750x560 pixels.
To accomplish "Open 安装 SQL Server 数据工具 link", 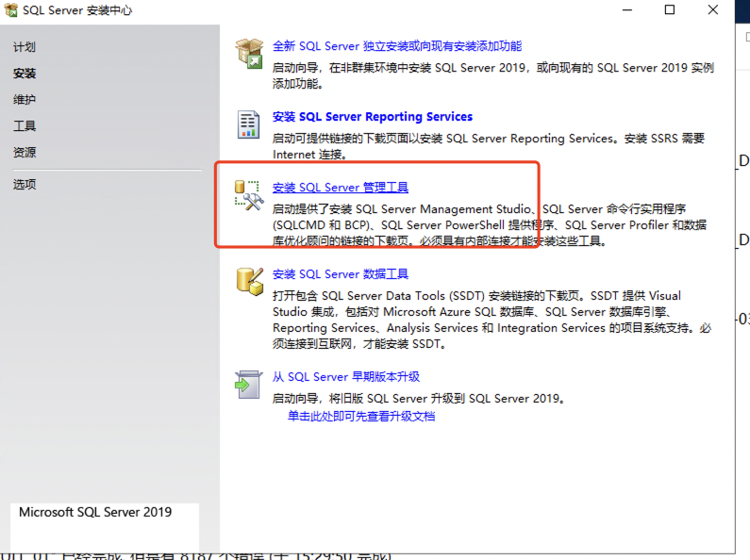I will point(340,274).
